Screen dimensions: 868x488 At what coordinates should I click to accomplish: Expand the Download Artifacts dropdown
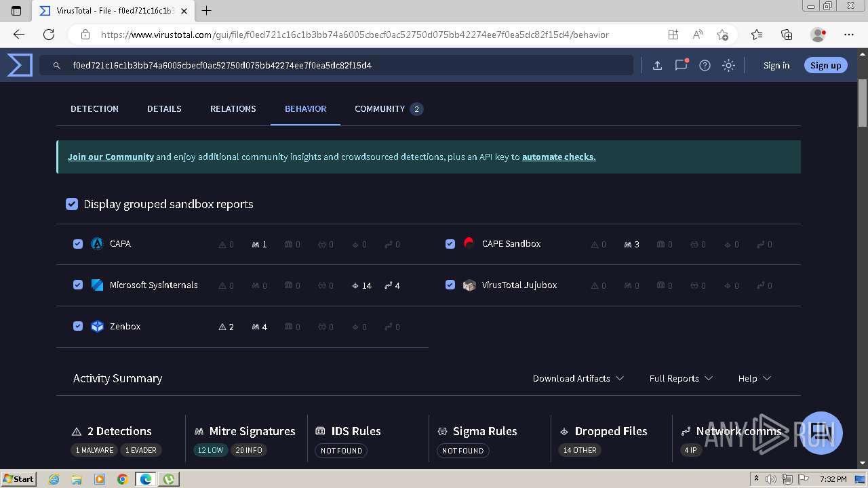(x=578, y=378)
